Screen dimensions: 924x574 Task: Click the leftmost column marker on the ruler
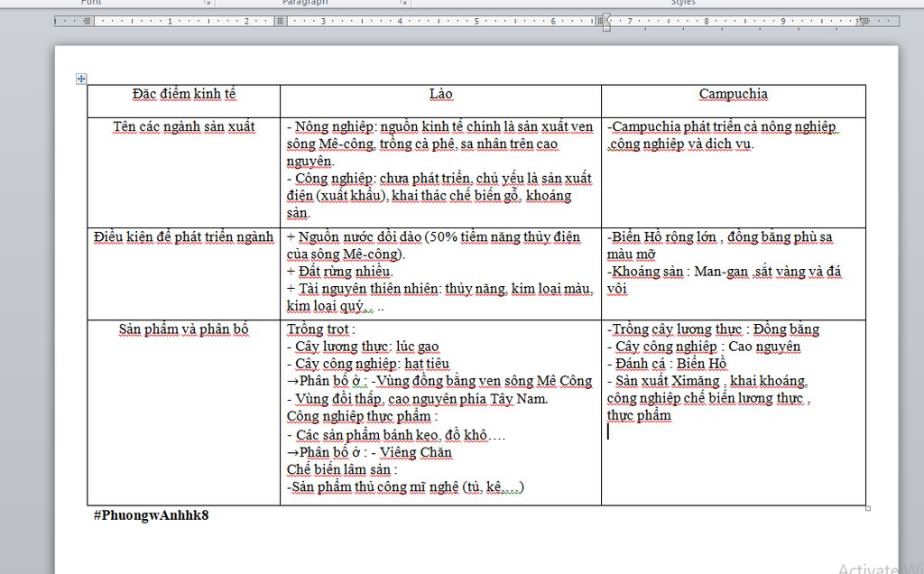[x=88, y=22]
